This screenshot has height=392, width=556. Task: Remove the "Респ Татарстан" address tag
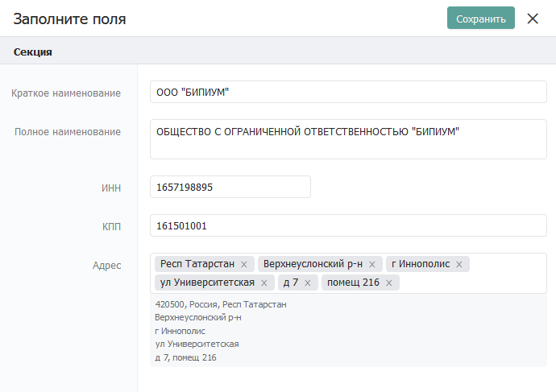tap(245, 264)
